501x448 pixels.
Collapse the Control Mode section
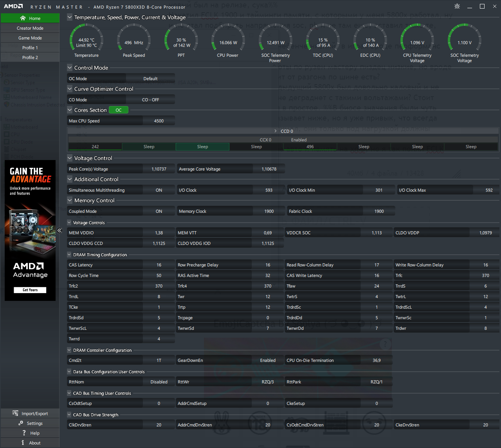[70, 67]
